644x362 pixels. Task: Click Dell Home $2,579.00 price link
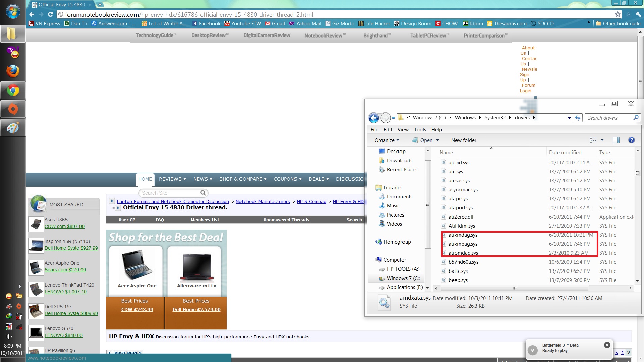[x=197, y=309]
